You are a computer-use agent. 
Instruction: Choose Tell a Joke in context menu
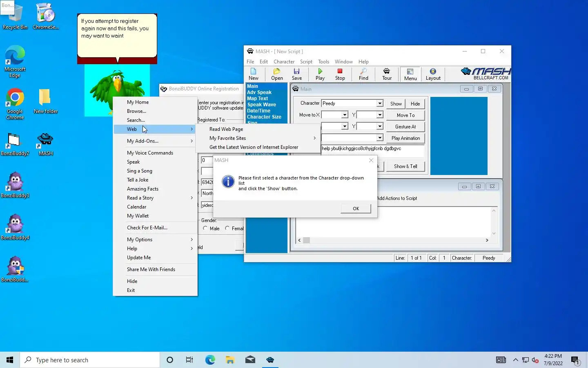pos(155,180)
